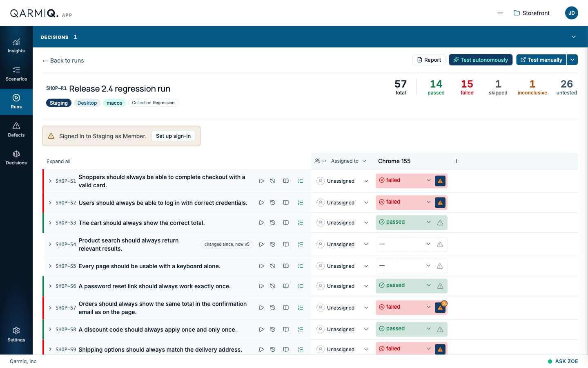Screen dimensions: 588x368
Task: Open the Unassigned assignee dropdown for SHOP-S8
Action: pos(343,330)
